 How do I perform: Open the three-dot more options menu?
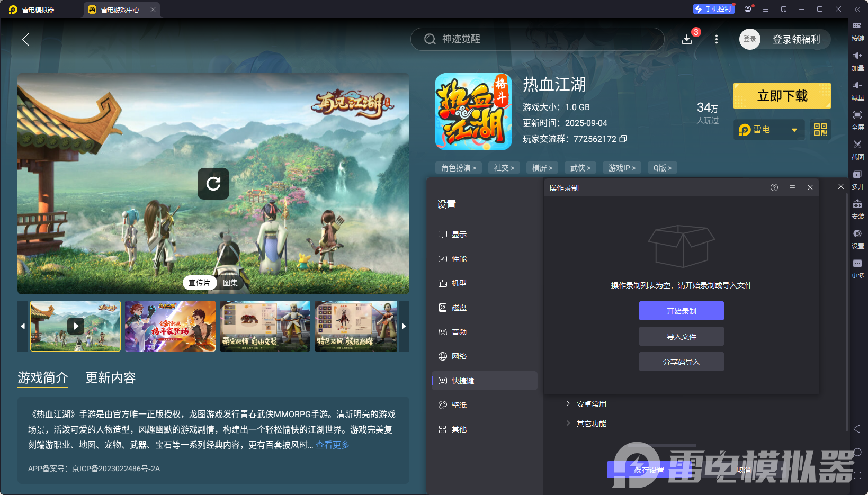point(717,39)
